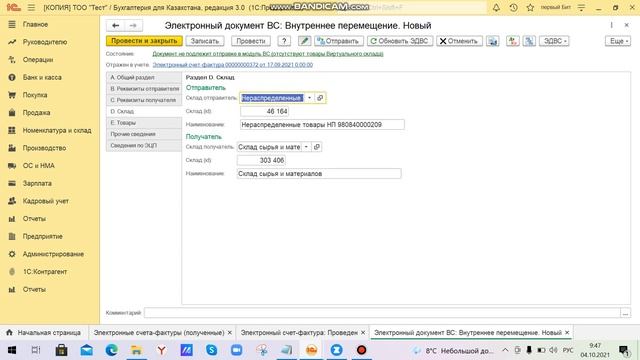Image resolution: width=640 pixels, height=360 pixels.
Task: Open the Главное section in sidebar
Action: click(x=36, y=24)
